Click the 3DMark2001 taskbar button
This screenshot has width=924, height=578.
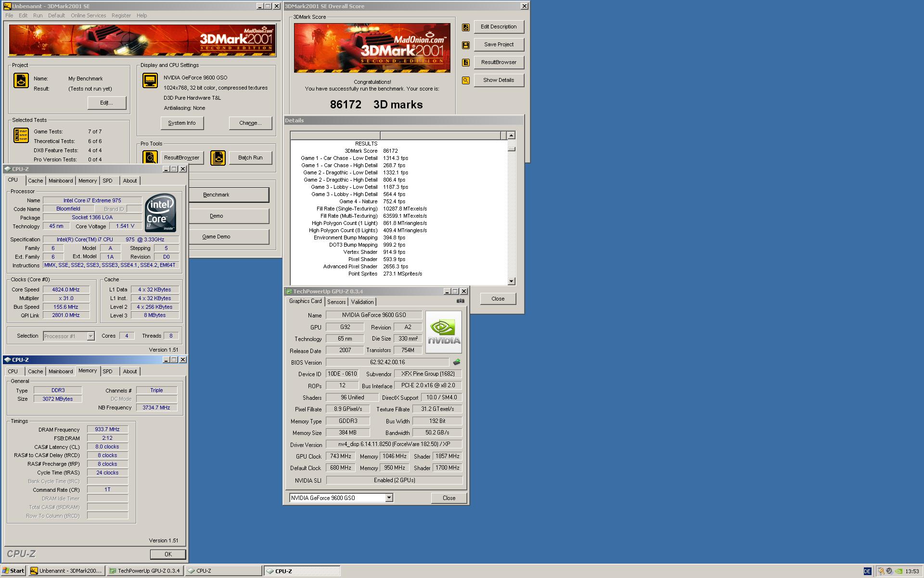pos(66,571)
